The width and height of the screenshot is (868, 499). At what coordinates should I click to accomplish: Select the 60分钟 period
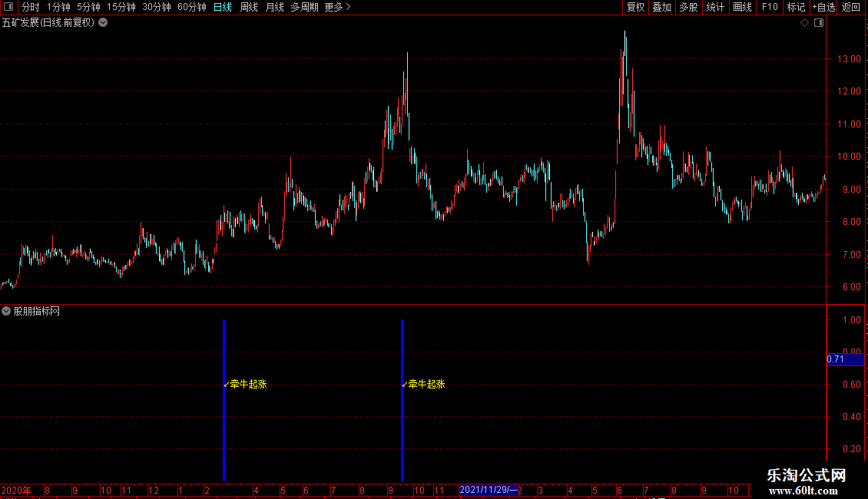tap(191, 7)
